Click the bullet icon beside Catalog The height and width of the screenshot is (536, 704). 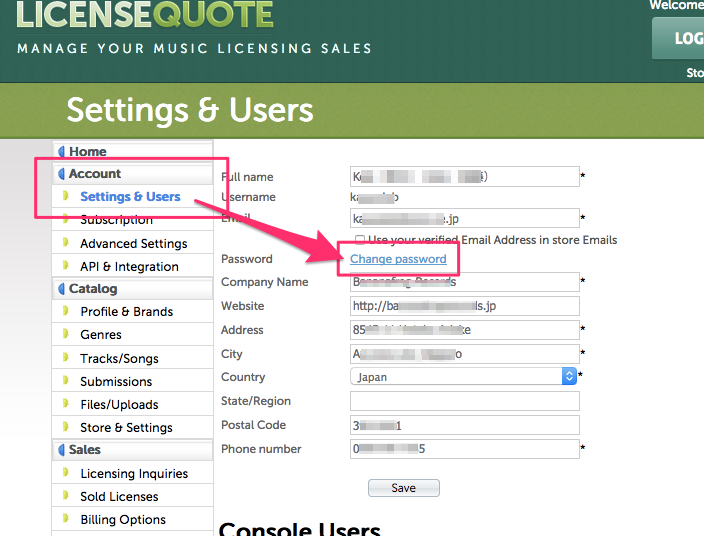click(61, 289)
